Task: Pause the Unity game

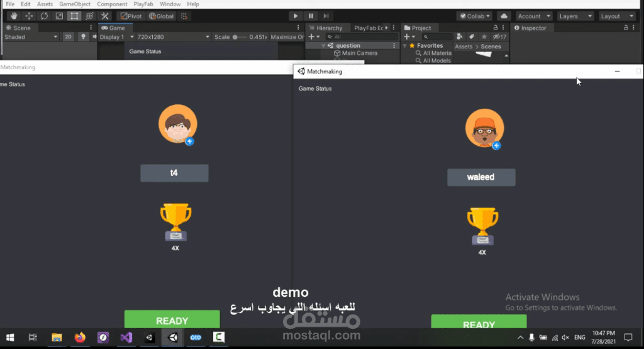Action: click(x=311, y=16)
